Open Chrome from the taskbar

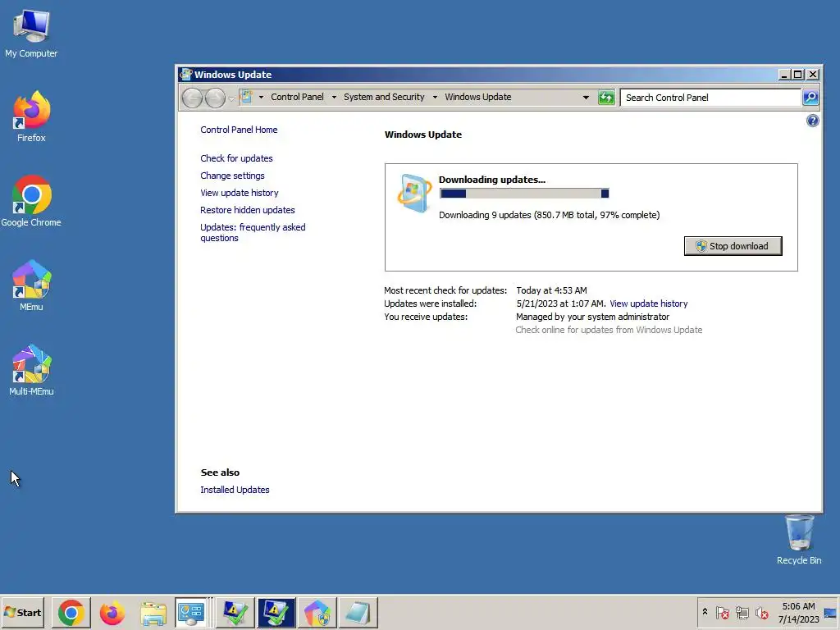point(71,613)
